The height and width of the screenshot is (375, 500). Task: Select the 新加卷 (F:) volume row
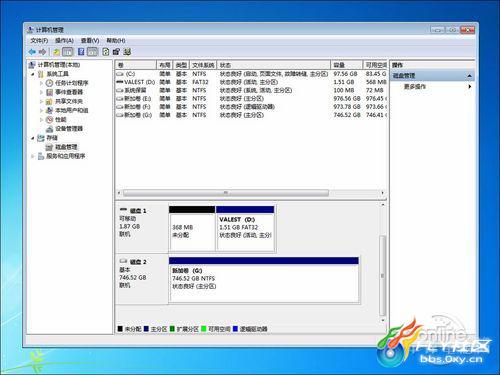(251, 107)
